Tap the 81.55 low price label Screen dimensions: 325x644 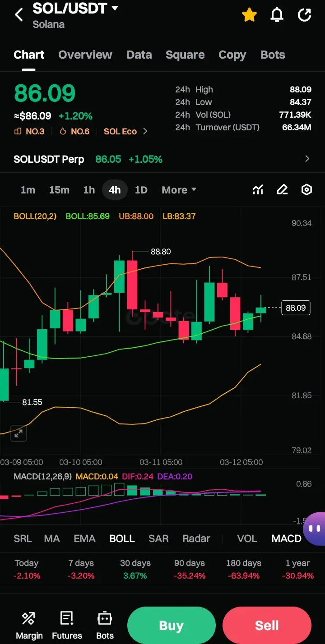(x=32, y=402)
